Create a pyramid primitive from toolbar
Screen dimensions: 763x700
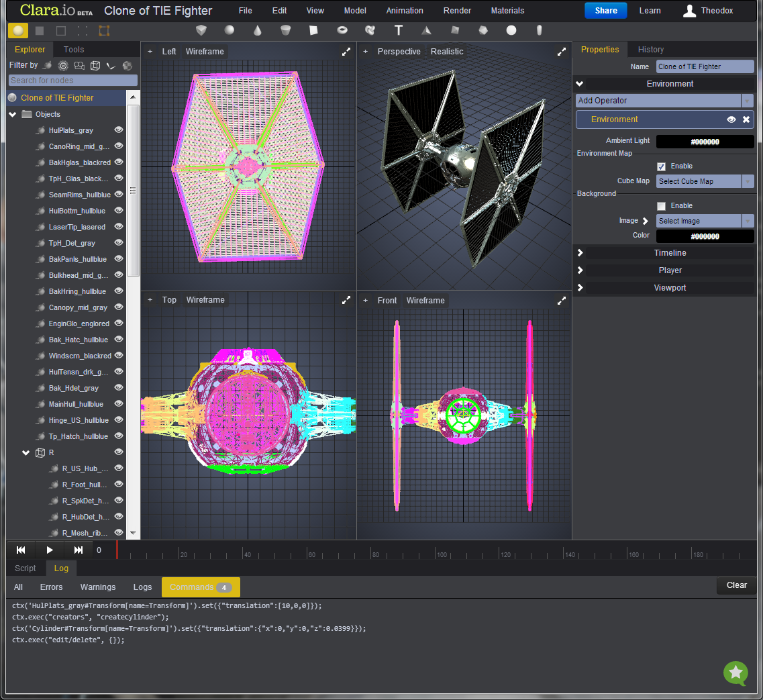(x=426, y=30)
